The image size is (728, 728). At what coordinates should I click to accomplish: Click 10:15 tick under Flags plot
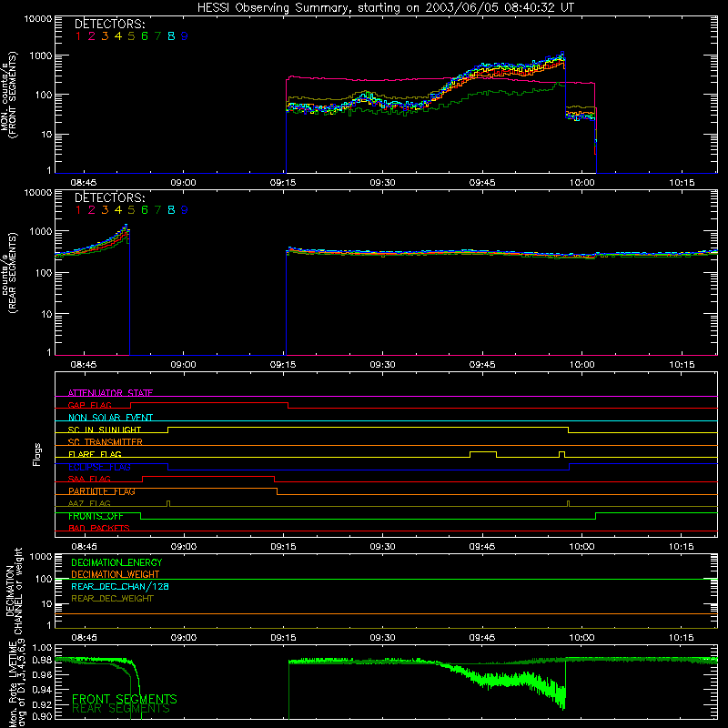[x=682, y=547]
